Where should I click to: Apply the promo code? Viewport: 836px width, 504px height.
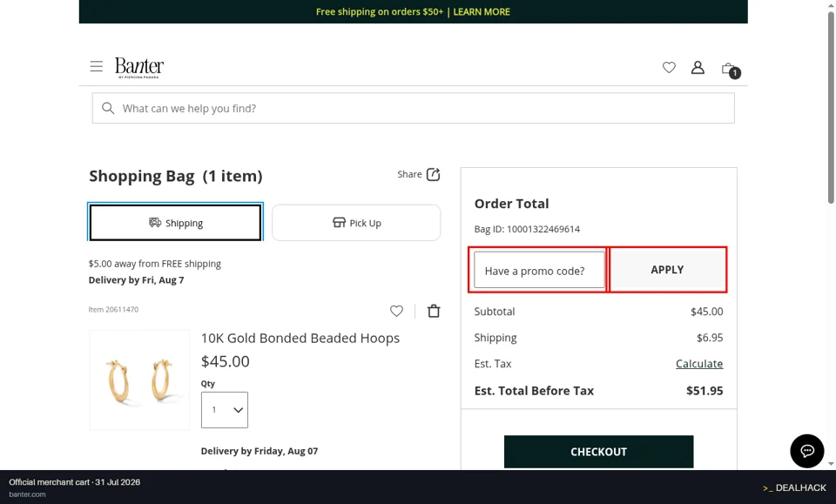(667, 270)
